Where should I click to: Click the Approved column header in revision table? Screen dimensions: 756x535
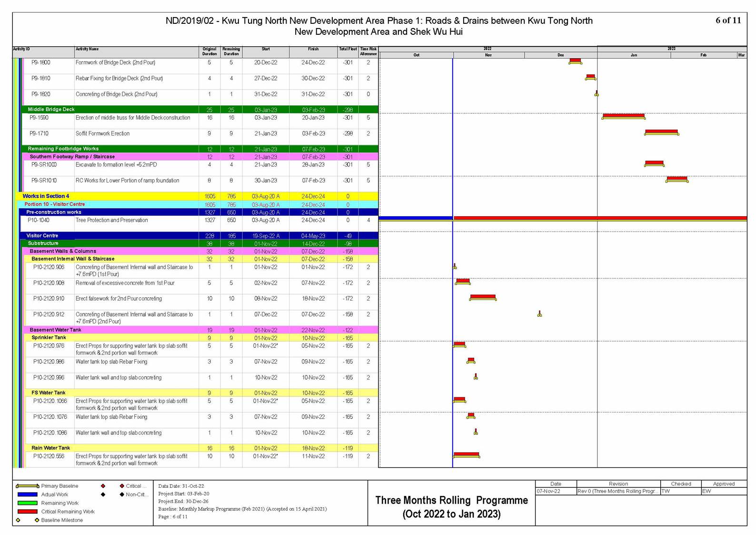tap(724, 484)
